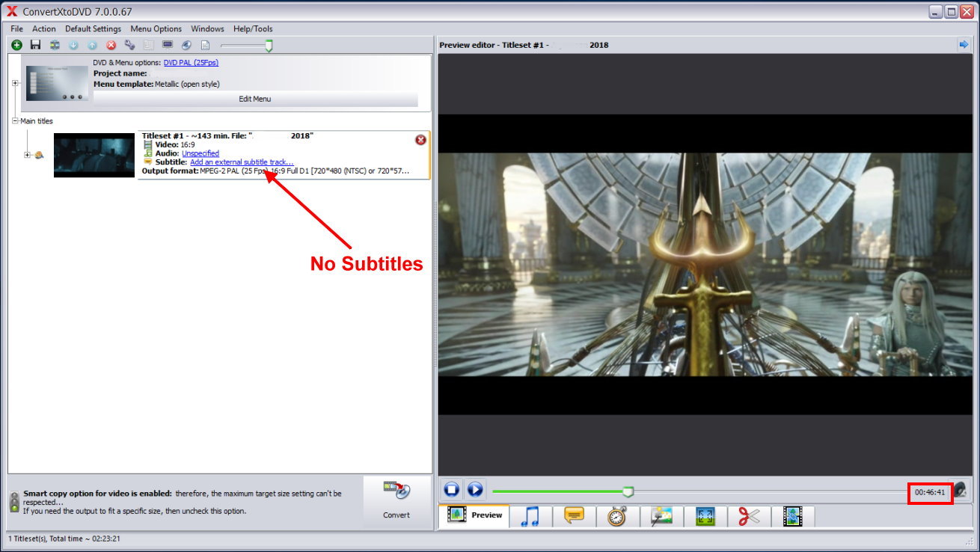The width and height of the screenshot is (980, 552).
Task: Stop the preview playback
Action: [452, 490]
